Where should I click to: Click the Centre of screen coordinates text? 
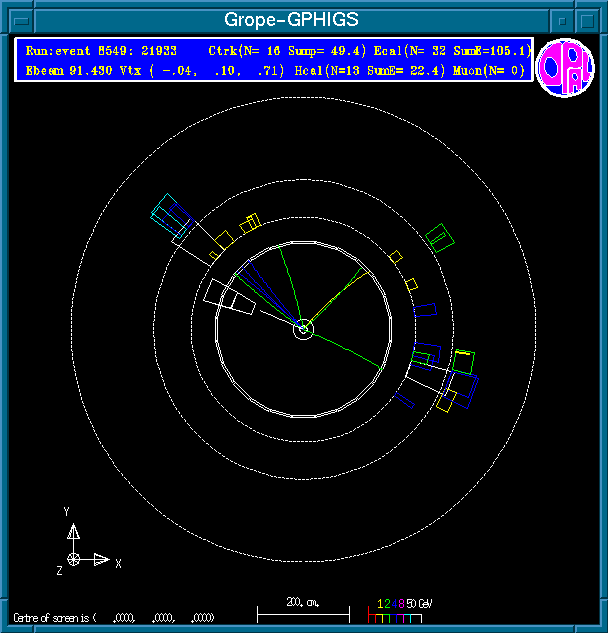coord(113,617)
